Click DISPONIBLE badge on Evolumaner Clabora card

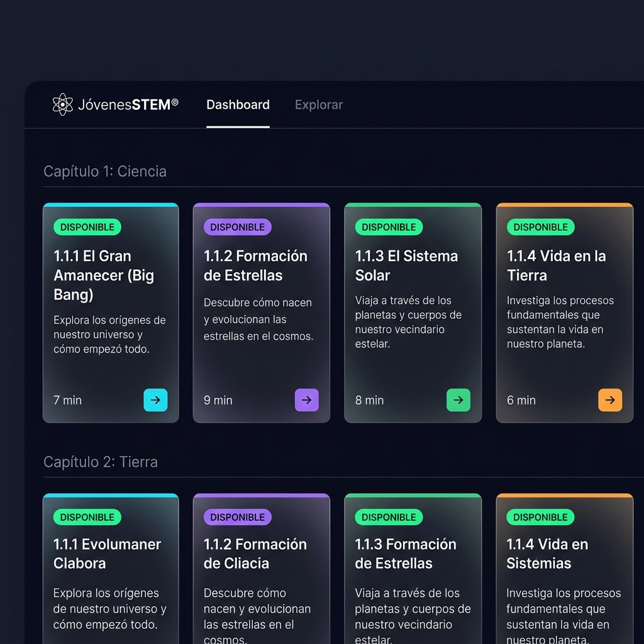(87, 517)
